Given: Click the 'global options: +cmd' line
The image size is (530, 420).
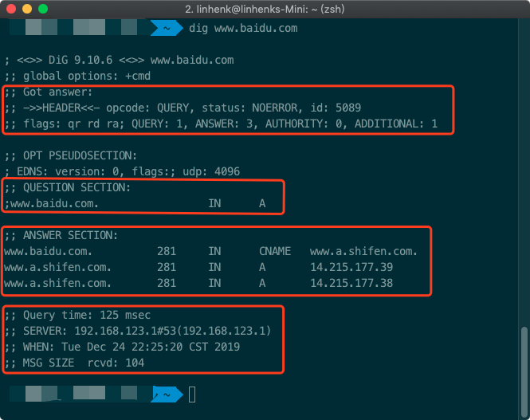Looking at the screenshot, I should (x=78, y=76).
